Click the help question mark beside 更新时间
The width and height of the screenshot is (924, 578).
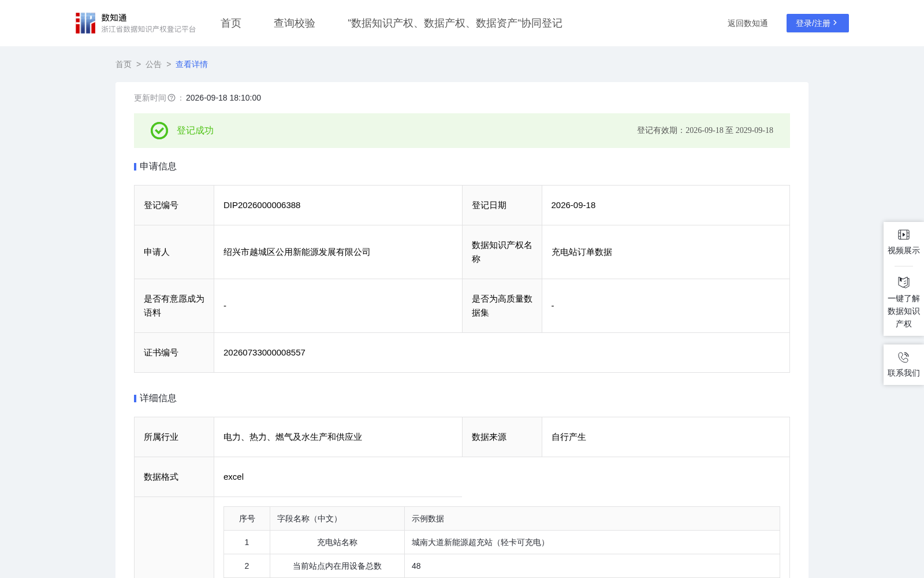pyautogui.click(x=172, y=98)
